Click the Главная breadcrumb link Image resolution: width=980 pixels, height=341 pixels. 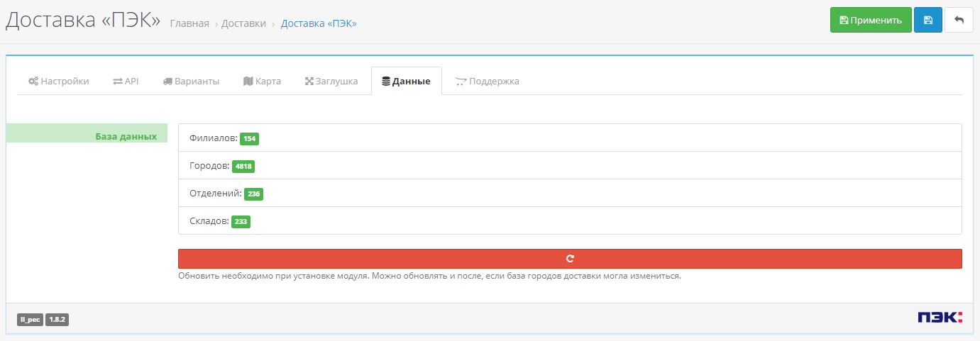[189, 23]
